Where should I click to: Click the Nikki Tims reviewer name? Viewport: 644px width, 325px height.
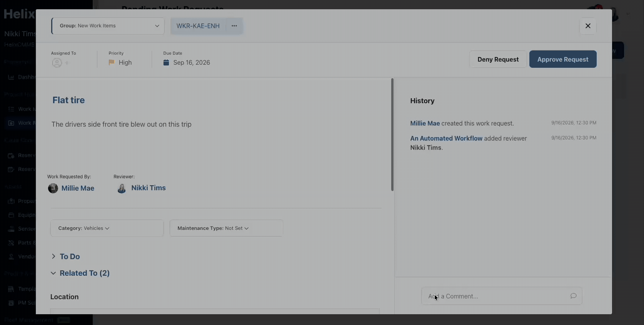(148, 188)
